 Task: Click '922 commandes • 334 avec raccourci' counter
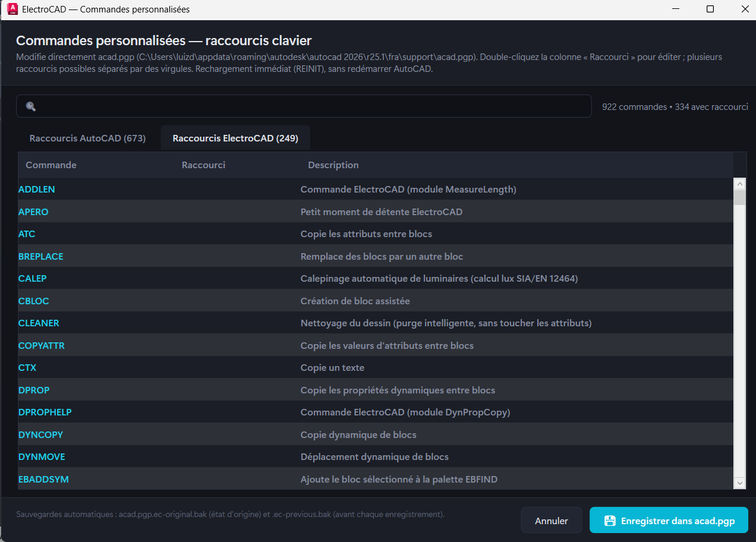point(675,107)
